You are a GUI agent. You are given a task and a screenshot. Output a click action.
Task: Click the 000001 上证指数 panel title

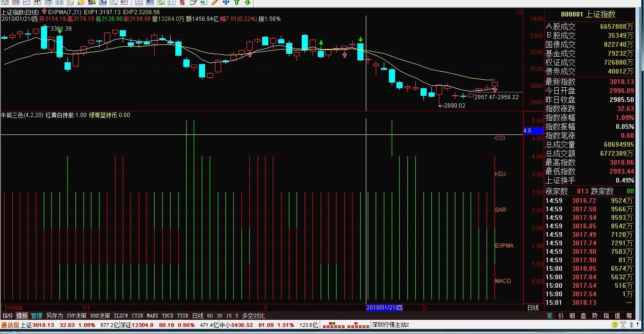[x=588, y=15]
